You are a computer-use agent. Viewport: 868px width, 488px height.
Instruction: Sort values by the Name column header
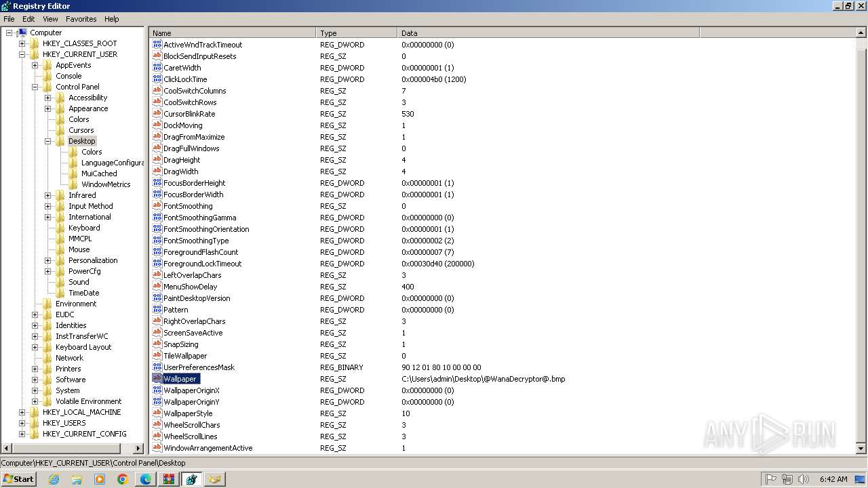(x=232, y=33)
